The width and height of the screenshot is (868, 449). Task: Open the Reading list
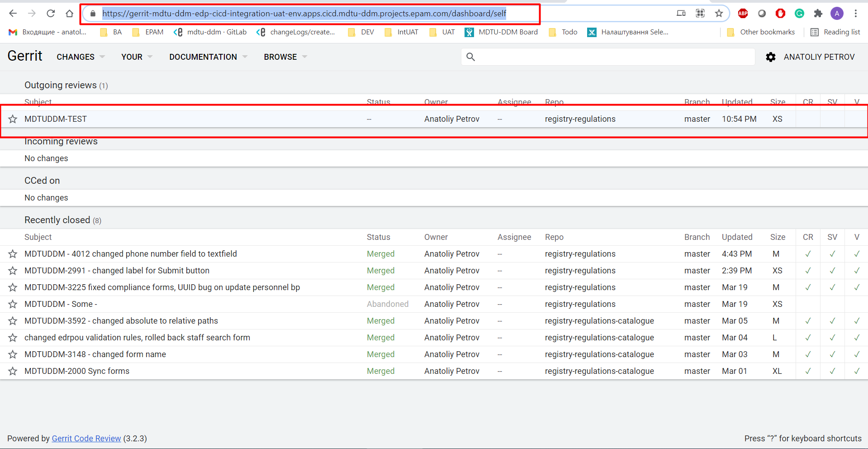(x=835, y=32)
